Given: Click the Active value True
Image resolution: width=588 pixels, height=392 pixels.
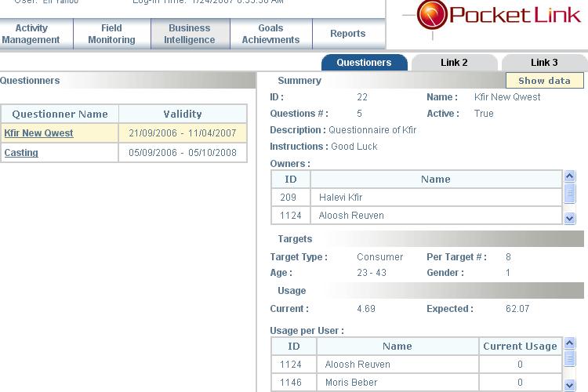Looking at the screenshot, I should (x=484, y=114).
